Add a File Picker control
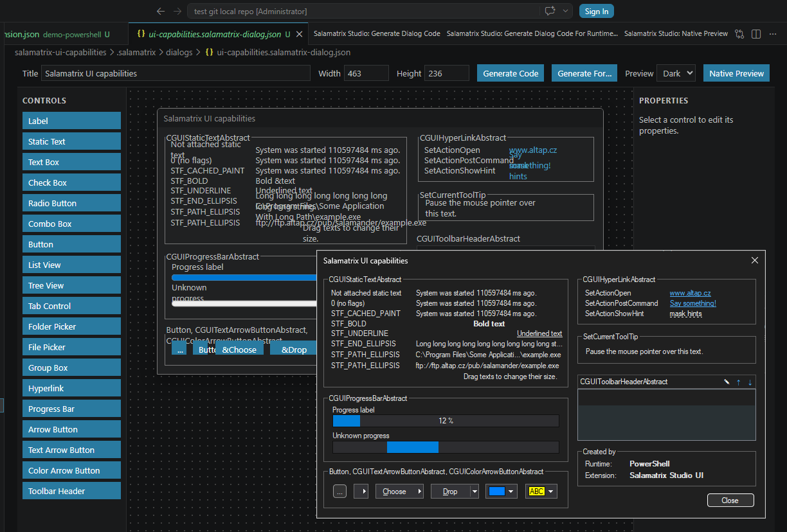The width and height of the screenshot is (787, 532). [71, 347]
